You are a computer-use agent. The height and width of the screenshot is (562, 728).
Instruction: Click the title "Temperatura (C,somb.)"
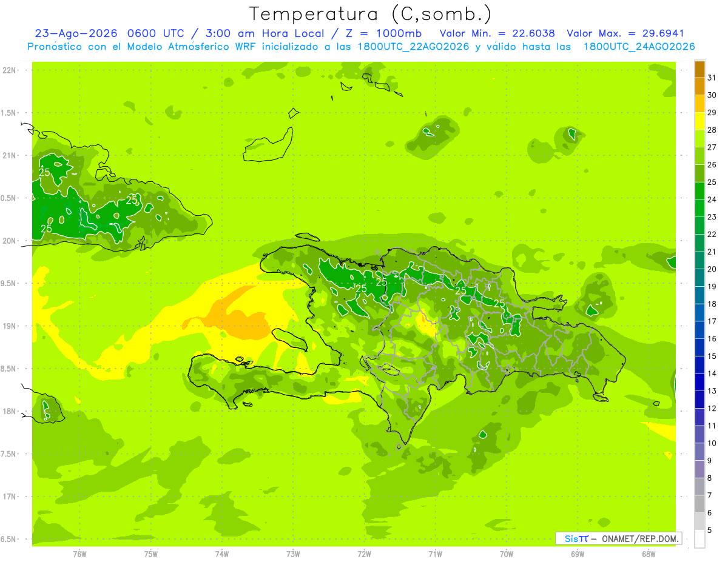371,14
